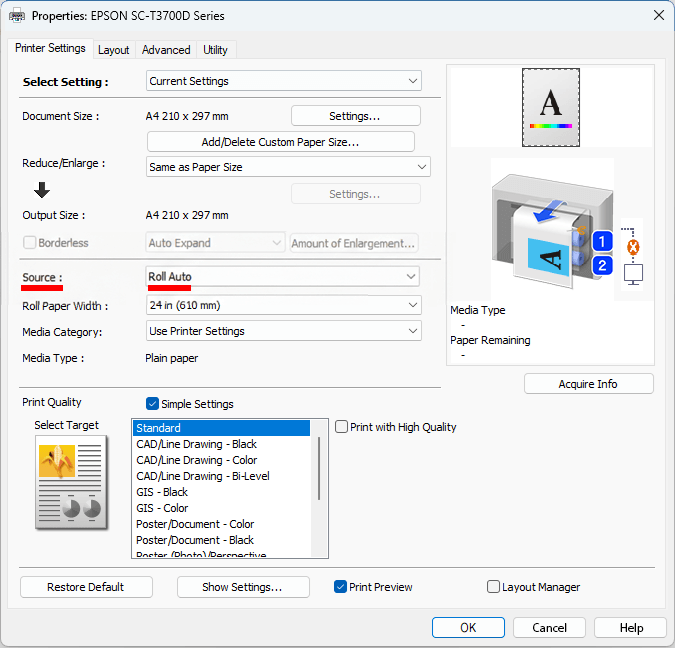This screenshot has width=675, height=648.
Task: Click the disabled Settings button under Reduce/Enlarge
Action: click(356, 194)
